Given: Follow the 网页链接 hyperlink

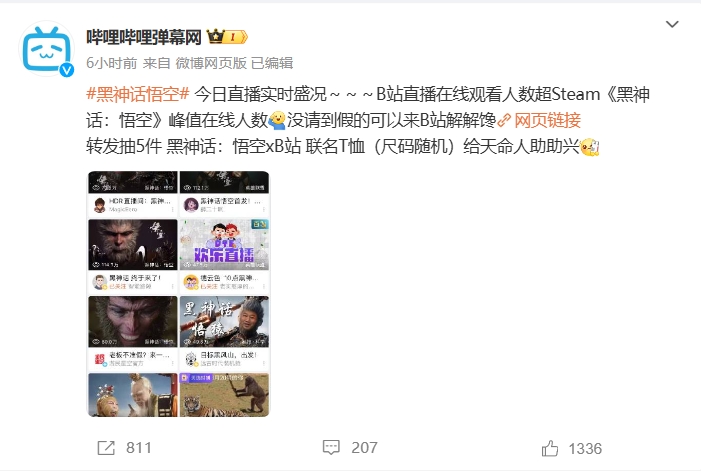Looking at the screenshot, I should point(547,120).
